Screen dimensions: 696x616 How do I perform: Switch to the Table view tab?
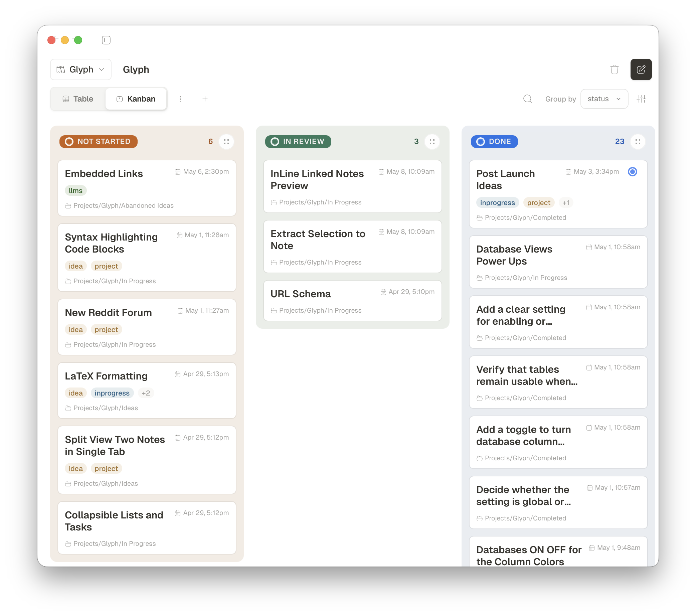[x=78, y=99]
